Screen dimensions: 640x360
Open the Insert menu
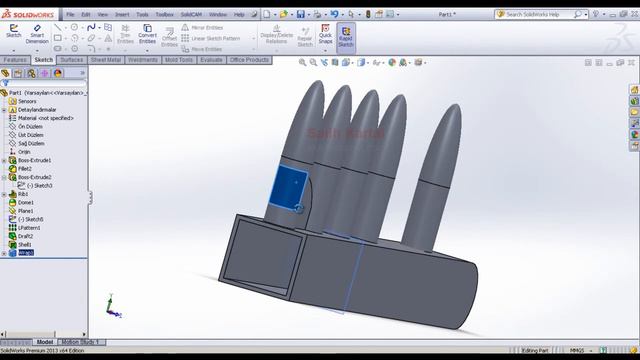[122, 14]
